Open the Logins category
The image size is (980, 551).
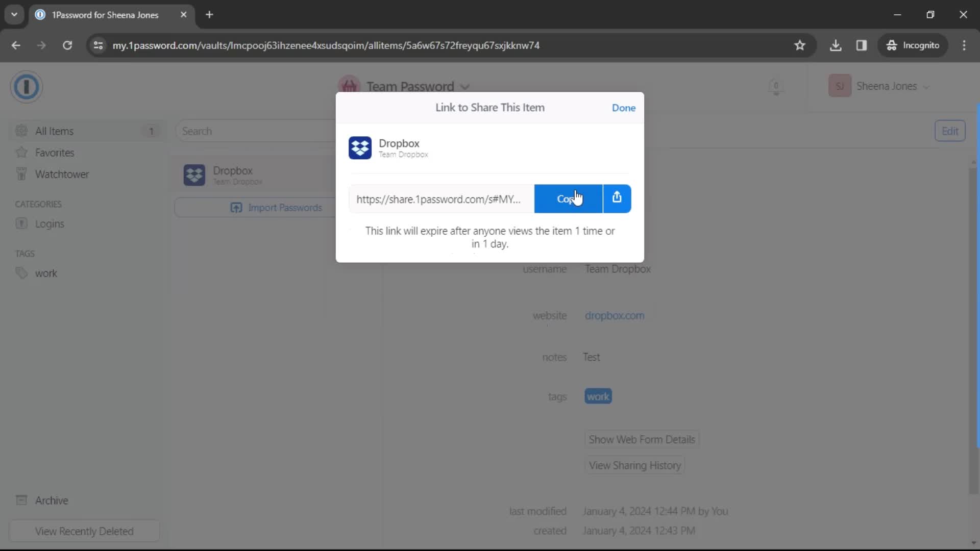(50, 223)
